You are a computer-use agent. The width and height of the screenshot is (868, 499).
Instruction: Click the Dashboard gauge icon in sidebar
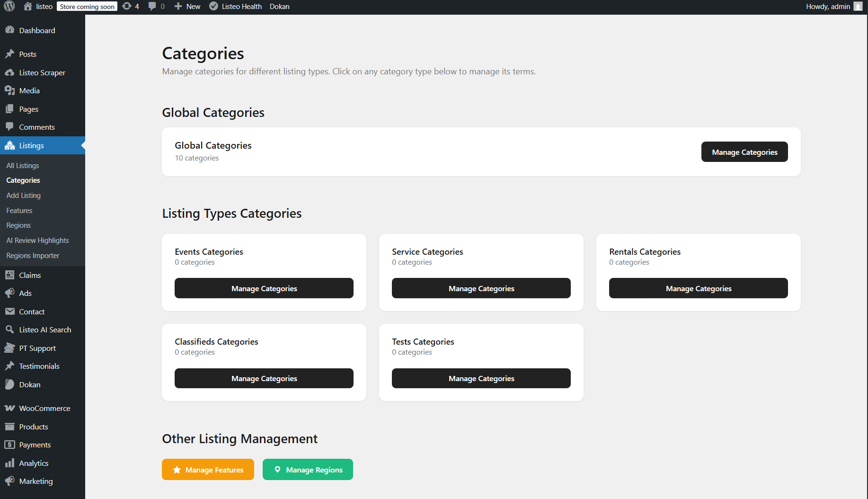pyautogui.click(x=9, y=30)
